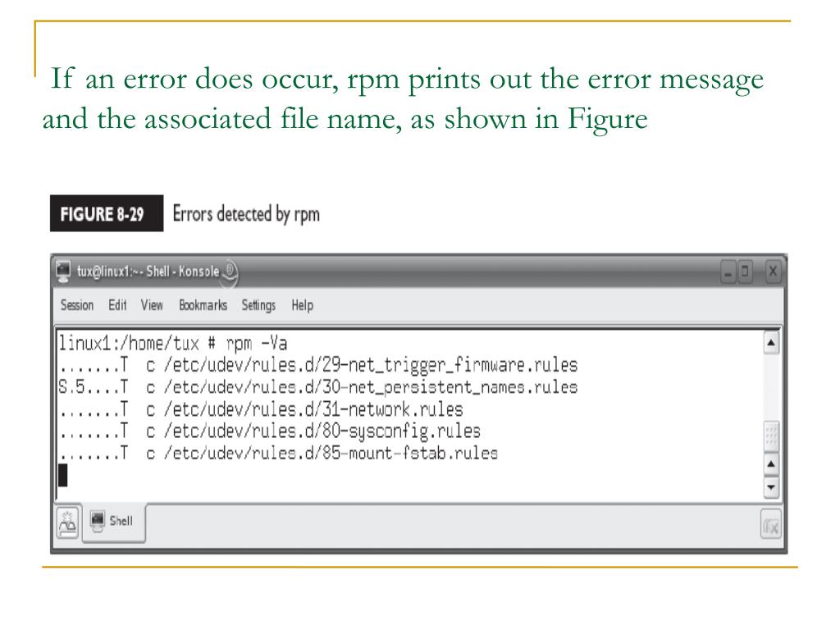
Task: Click the new session icon beside Shell tab
Action: click(x=68, y=523)
